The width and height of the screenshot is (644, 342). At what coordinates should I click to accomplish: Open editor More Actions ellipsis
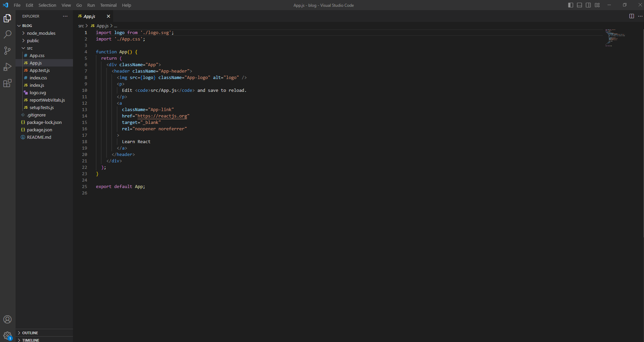[640, 16]
